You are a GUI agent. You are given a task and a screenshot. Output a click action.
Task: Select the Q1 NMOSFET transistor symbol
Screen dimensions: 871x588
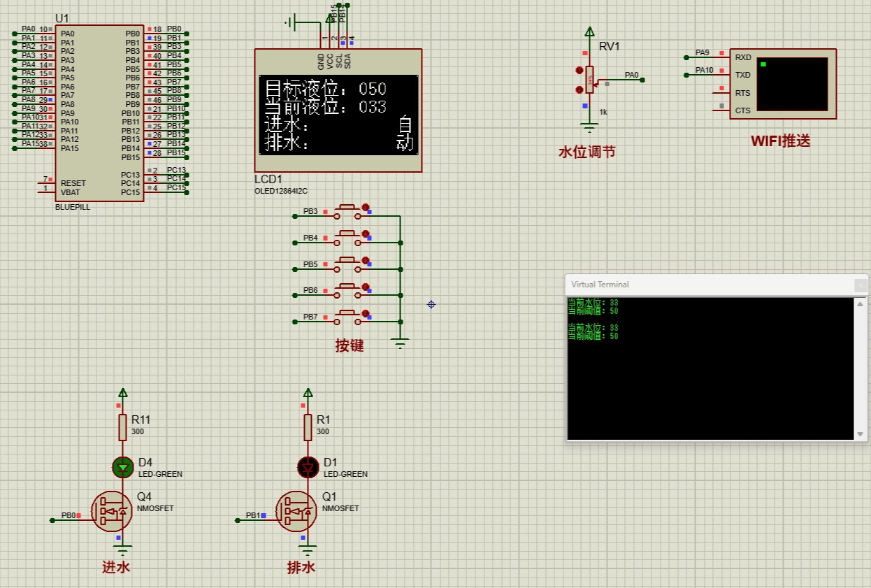[x=296, y=511]
